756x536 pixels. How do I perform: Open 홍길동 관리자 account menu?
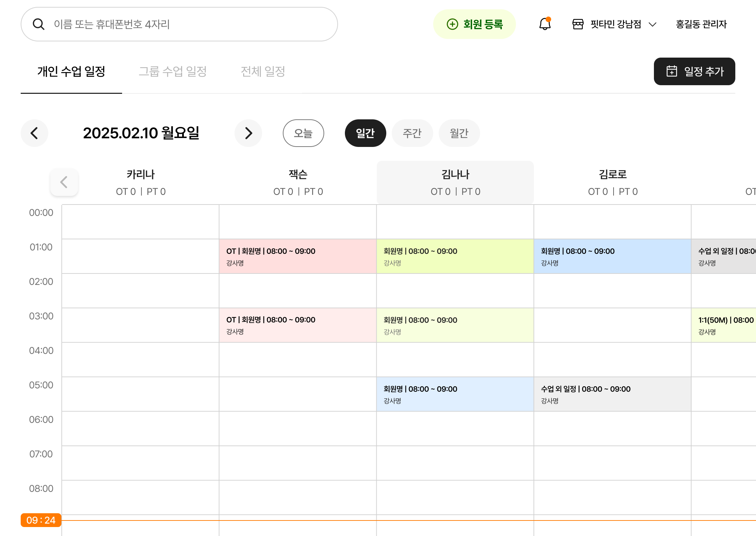tap(701, 24)
